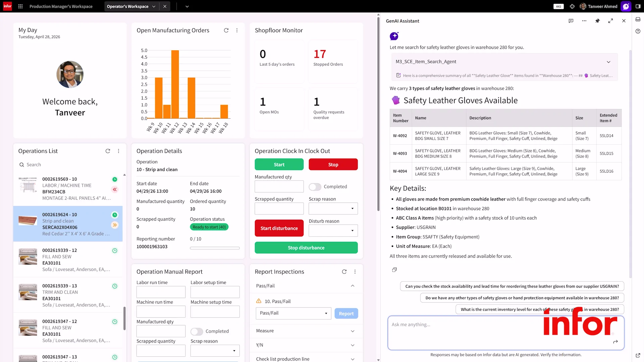644x362 pixels.
Task: Open the GenAI chat history icon
Action: tap(571, 21)
